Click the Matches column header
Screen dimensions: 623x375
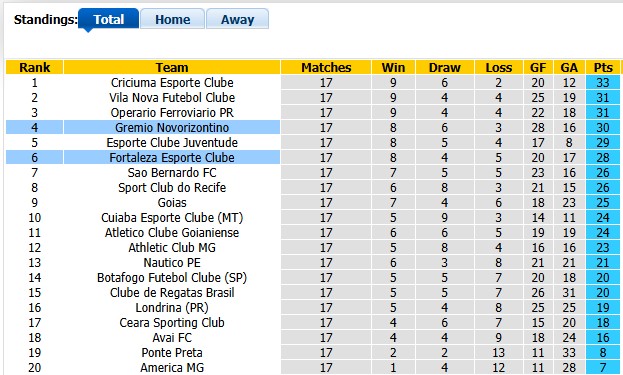coord(326,67)
